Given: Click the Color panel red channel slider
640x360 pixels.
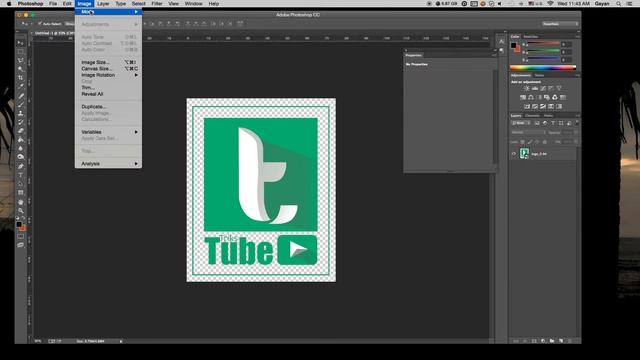Looking at the screenshot, I should point(543,44).
